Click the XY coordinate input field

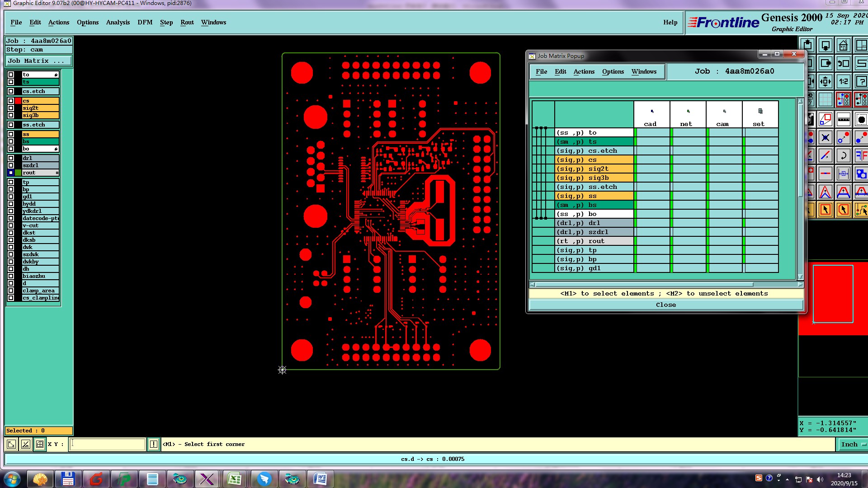click(108, 444)
